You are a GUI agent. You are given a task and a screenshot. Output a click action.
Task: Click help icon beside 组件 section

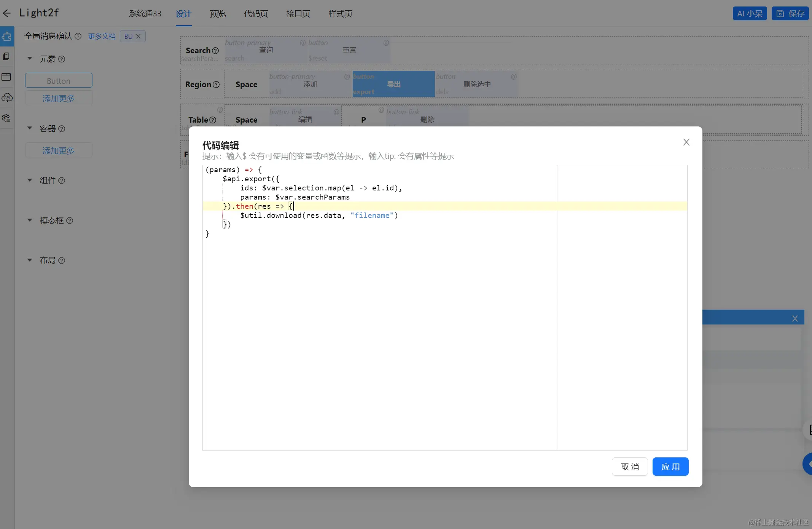pos(62,181)
